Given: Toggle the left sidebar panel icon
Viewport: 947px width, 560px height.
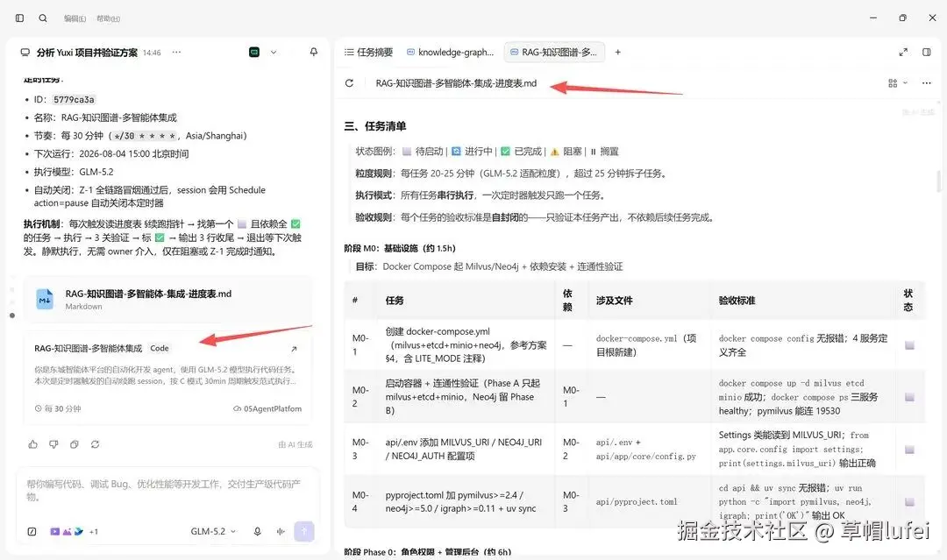Looking at the screenshot, I should tap(19, 18).
